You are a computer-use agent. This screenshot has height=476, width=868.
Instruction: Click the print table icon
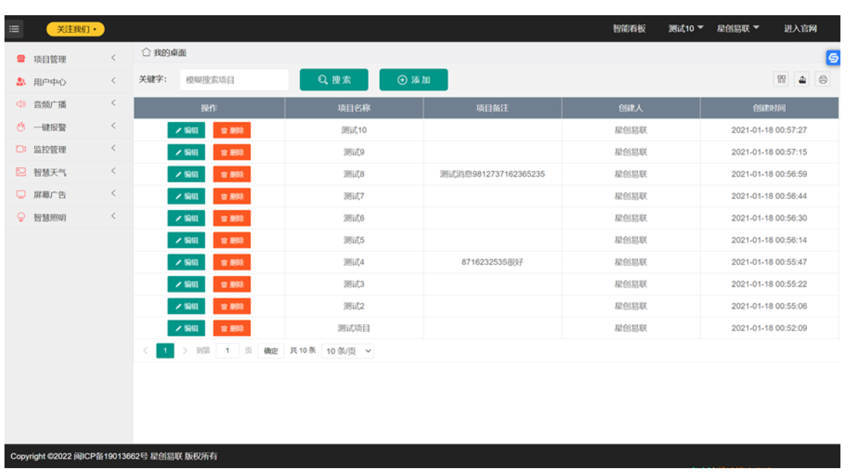(822, 79)
